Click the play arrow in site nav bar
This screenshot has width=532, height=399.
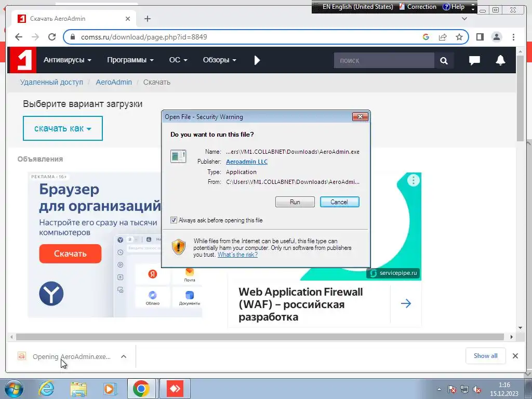257,60
